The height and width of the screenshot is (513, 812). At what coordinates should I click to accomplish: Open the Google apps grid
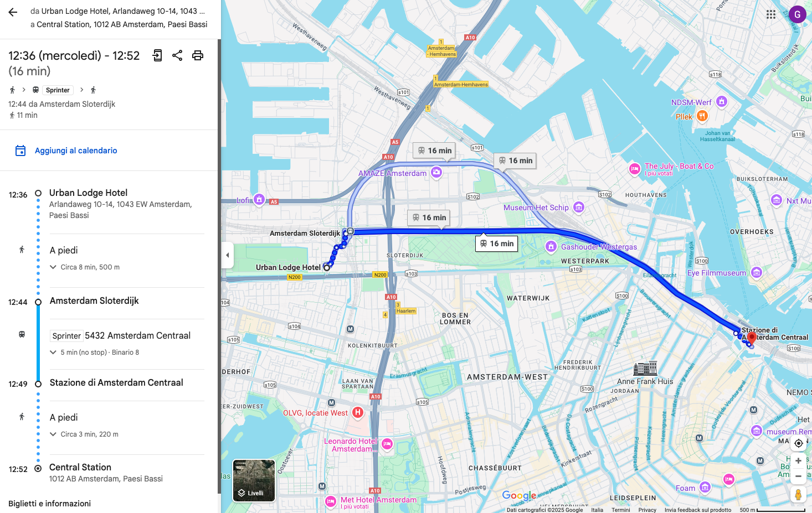point(771,14)
